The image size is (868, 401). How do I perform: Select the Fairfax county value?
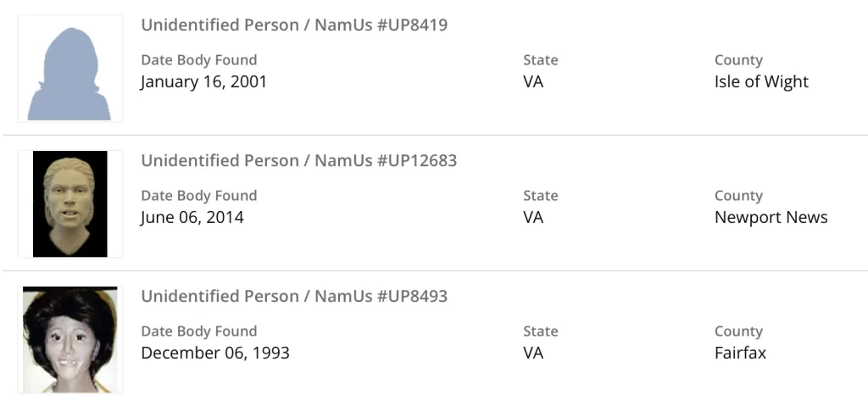(740, 354)
